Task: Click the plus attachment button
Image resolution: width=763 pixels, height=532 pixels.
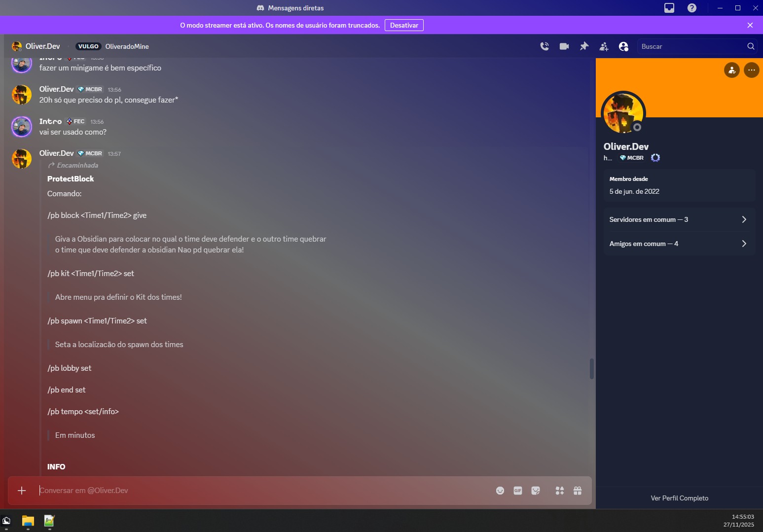Action: [x=22, y=491]
